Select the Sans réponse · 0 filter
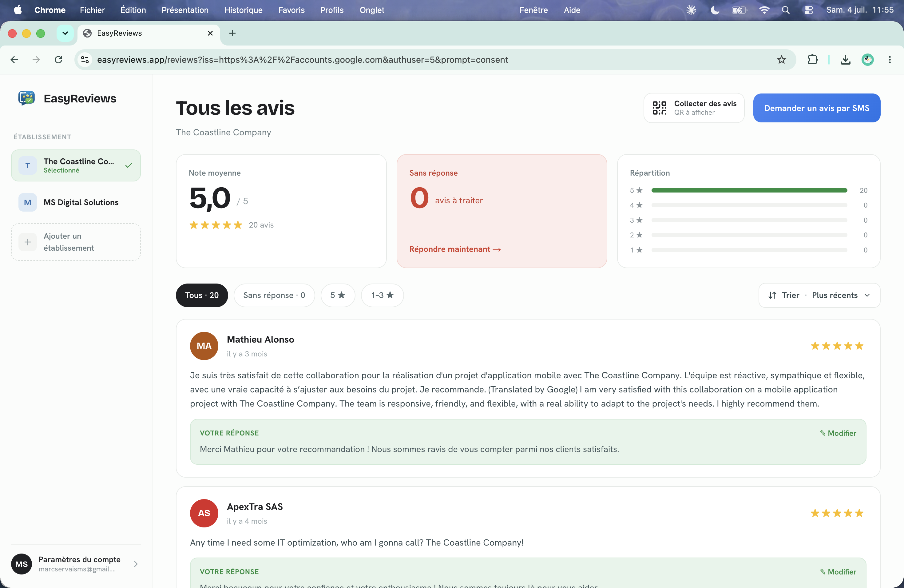Viewport: 904px width, 588px height. 274,295
